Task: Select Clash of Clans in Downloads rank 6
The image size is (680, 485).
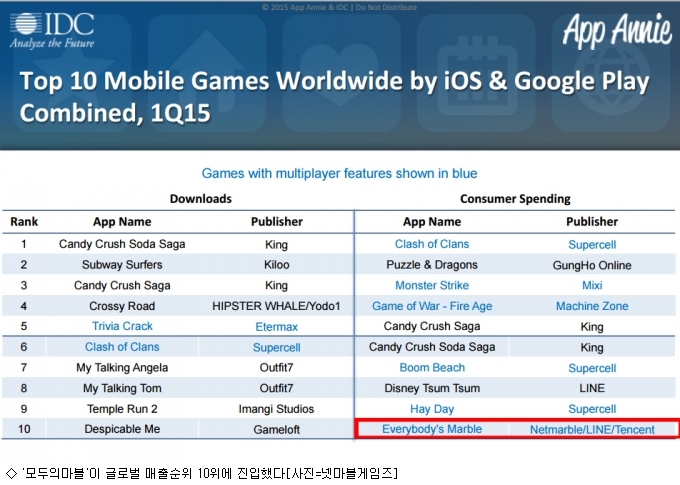Action: (122, 347)
